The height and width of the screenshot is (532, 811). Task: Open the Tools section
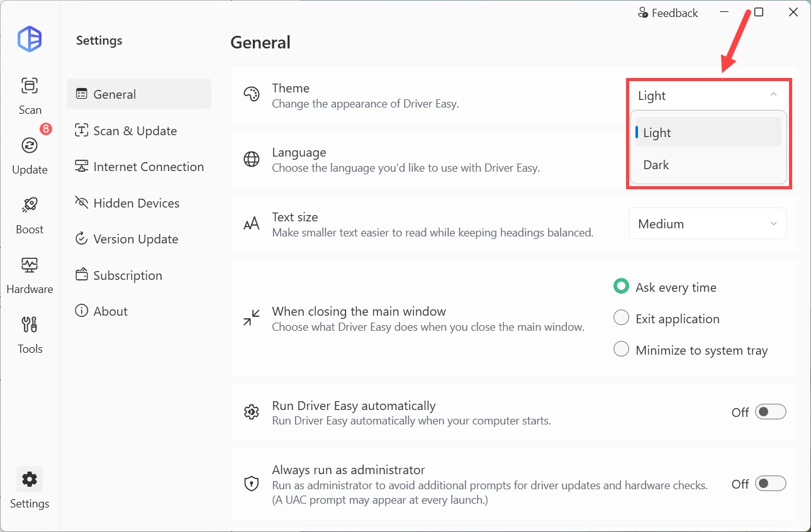[x=30, y=335]
